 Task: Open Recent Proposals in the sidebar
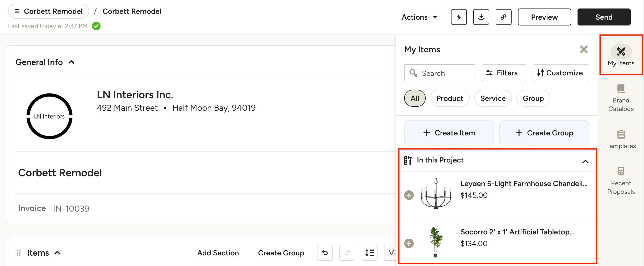click(621, 181)
